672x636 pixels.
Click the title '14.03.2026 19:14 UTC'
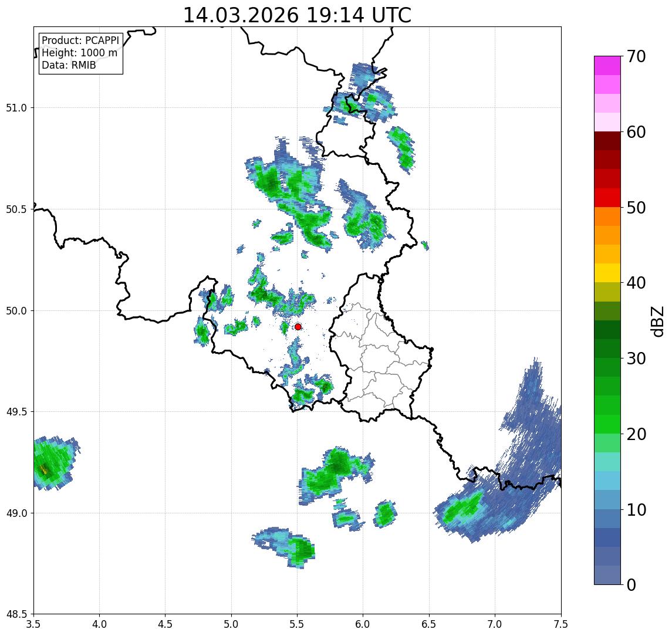click(x=297, y=15)
